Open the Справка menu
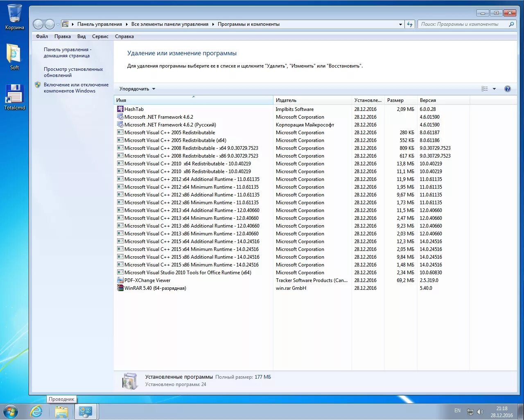This screenshot has width=524, height=420. pos(124,36)
